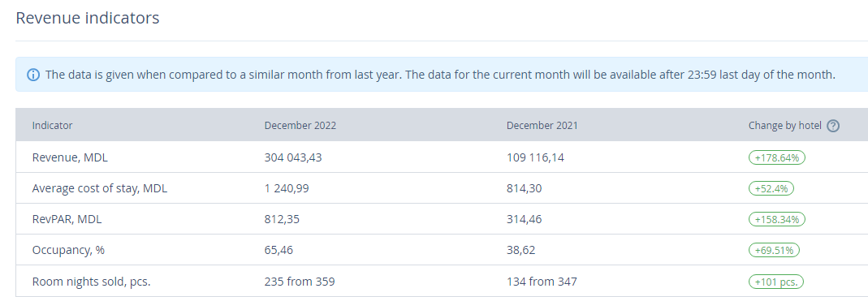This screenshot has height=297, width=868.
Task: Click the 235 from 359 room nights value
Action: click(300, 282)
